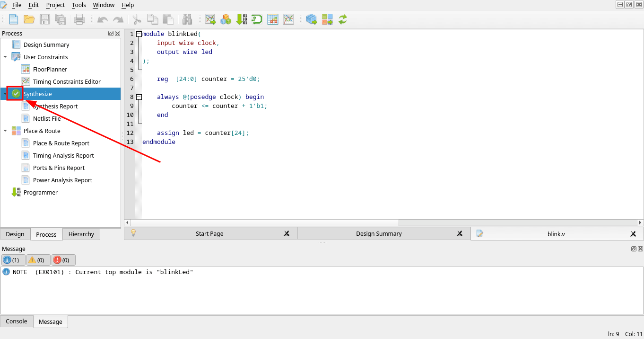
Task: Open the Help menu
Action: [128, 5]
